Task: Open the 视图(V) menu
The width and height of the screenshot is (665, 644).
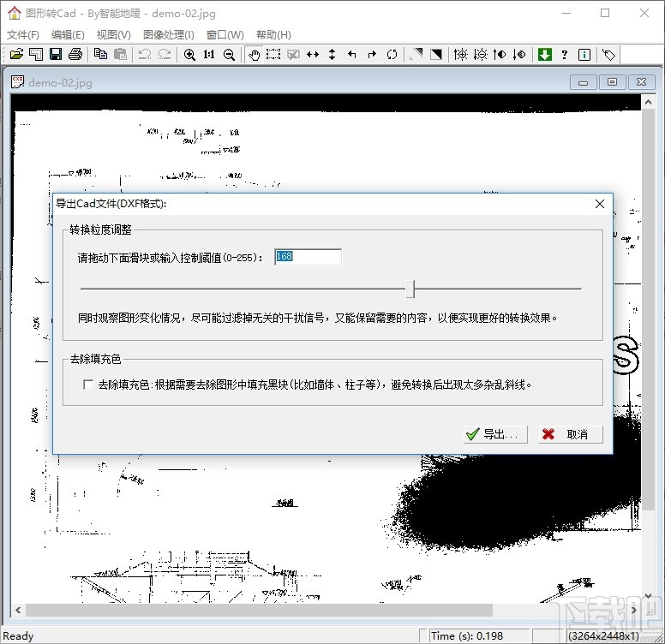Action: pos(114,35)
